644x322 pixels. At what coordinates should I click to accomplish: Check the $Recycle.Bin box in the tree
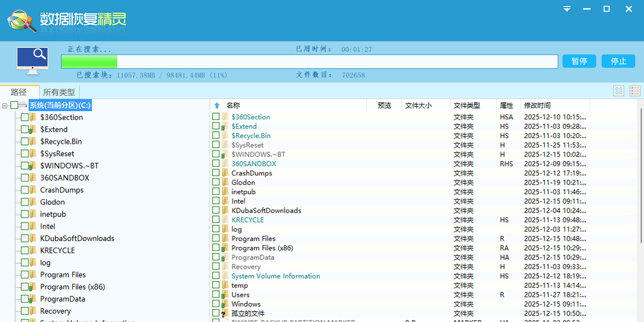[25, 141]
